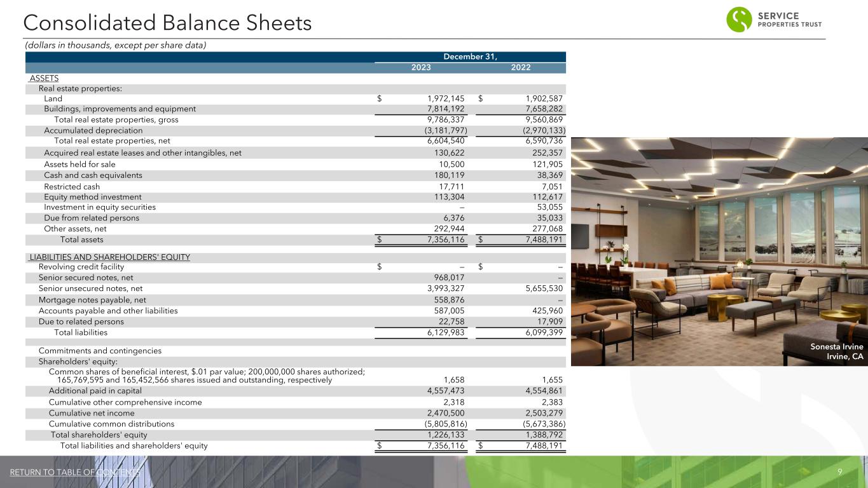Click the page number 9

840,472
